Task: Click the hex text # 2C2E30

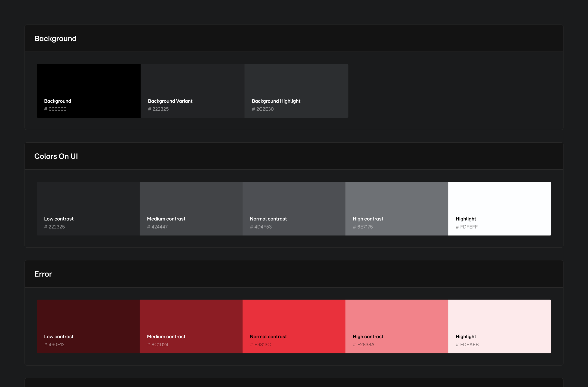Action: click(263, 109)
